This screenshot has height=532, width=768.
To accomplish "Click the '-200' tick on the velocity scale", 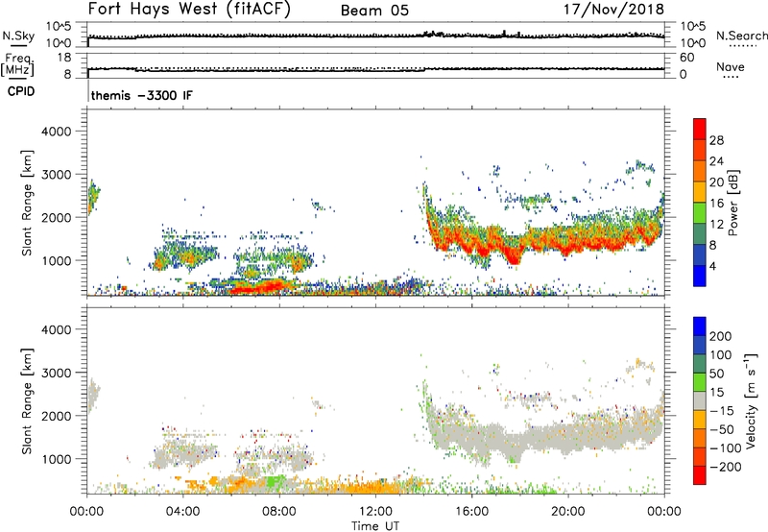I will 725,467.
